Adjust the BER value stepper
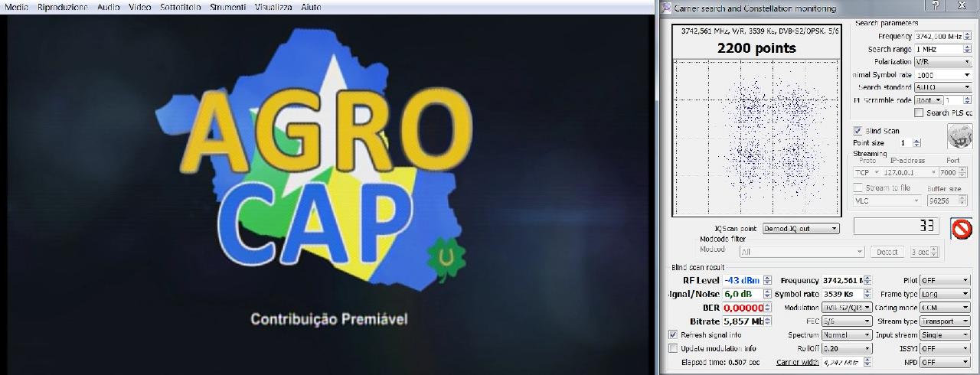 [768, 308]
